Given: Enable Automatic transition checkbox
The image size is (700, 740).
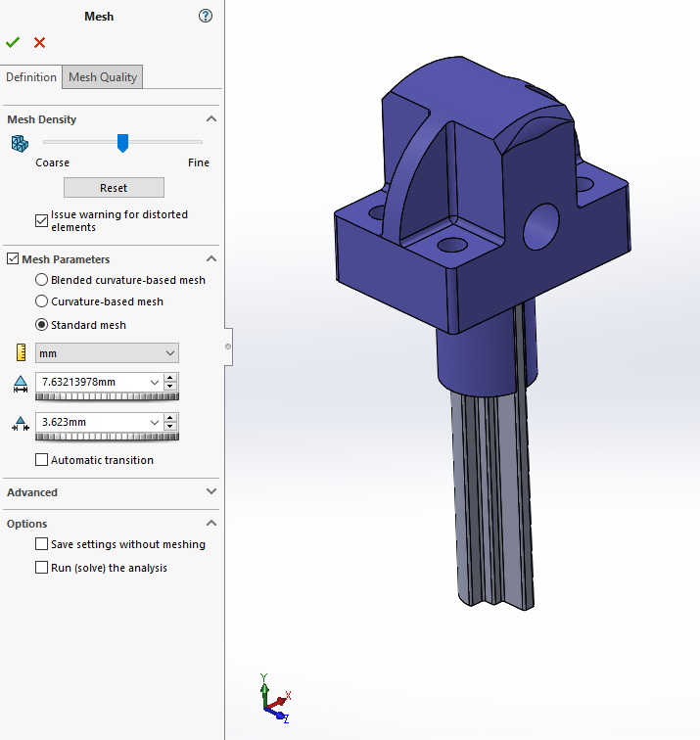Looking at the screenshot, I should tap(41, 460).
